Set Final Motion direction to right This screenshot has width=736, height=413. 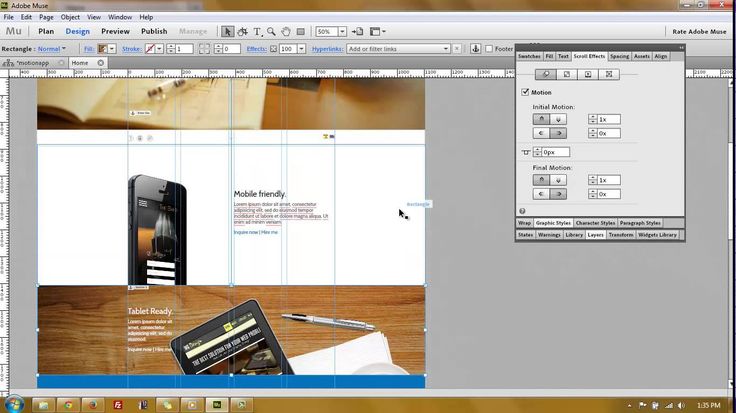558,194
